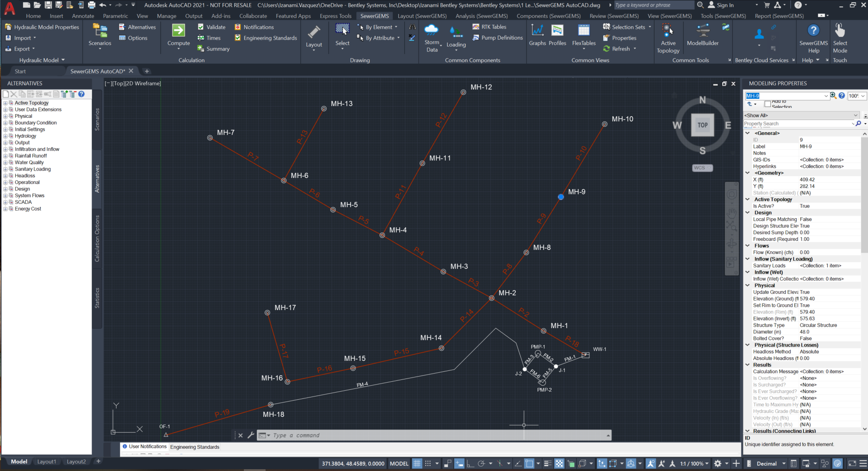Open Modeling Properties help icon
Screen dimensions: 868x471
(842, 96)
